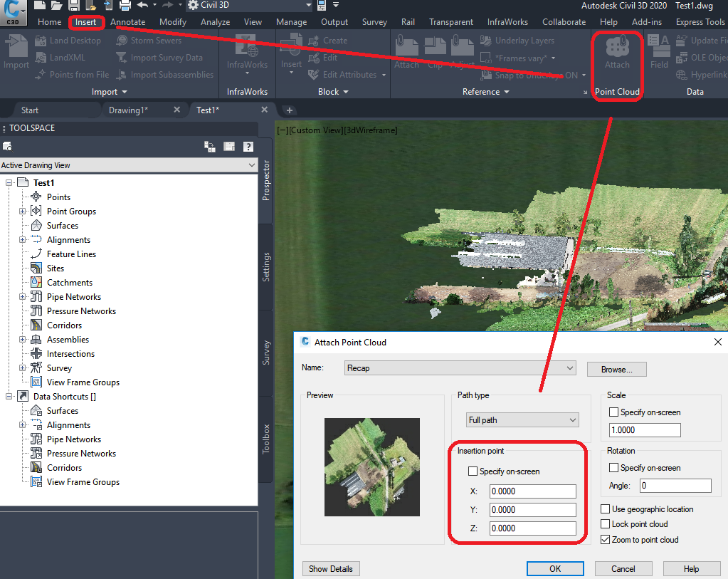Enable rotation Specify on-screen
The width and height of the screenshot is (728, 579).
[613, 467]
